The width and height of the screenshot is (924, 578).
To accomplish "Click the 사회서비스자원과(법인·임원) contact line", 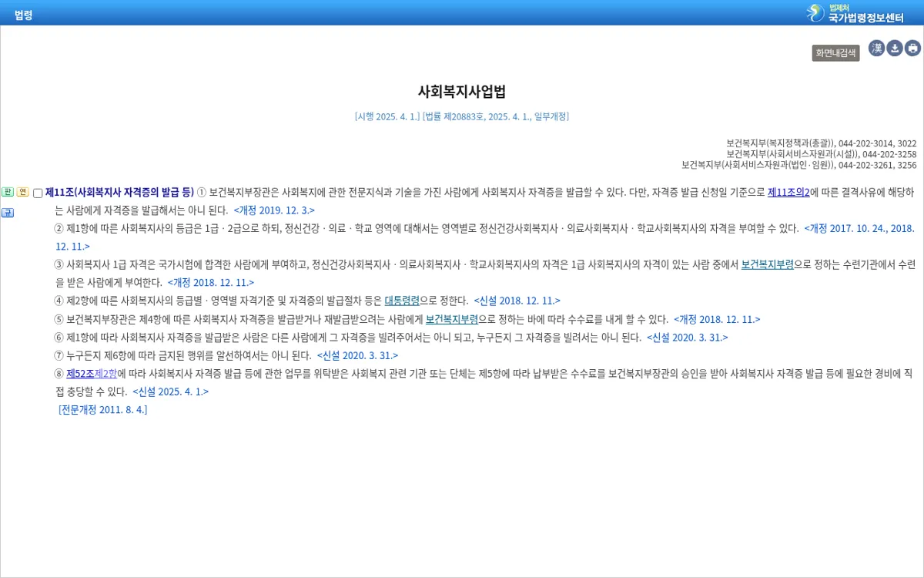I will pos(799,165).
